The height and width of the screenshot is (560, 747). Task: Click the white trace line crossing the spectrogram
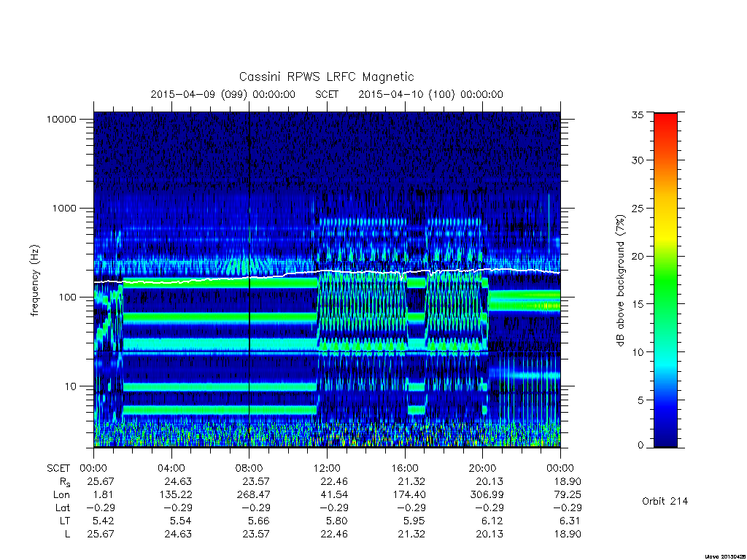click(327, 271)
